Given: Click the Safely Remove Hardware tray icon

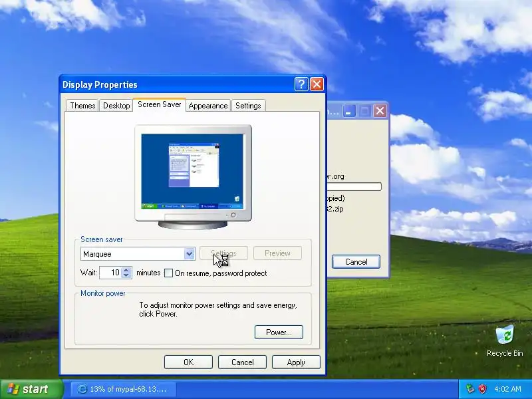Looking at the screenshot, I should click(470, 389).
